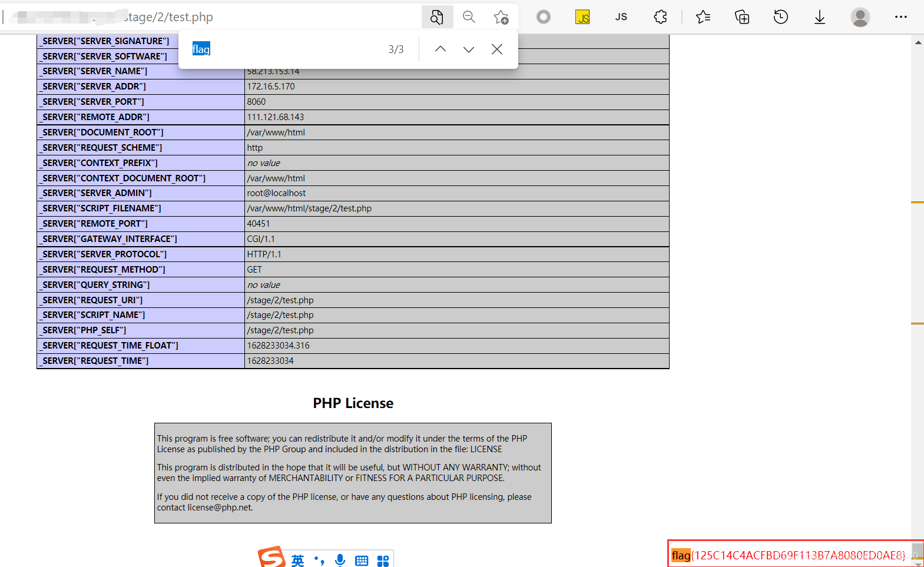
Task: Click the find-on-page icon in address bar
Action: click(x=437, y=17)
